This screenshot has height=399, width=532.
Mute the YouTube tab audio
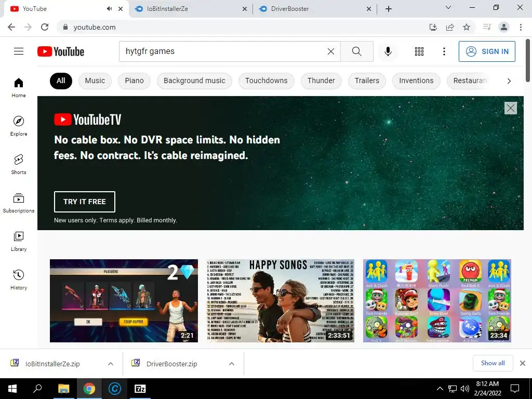109,9
